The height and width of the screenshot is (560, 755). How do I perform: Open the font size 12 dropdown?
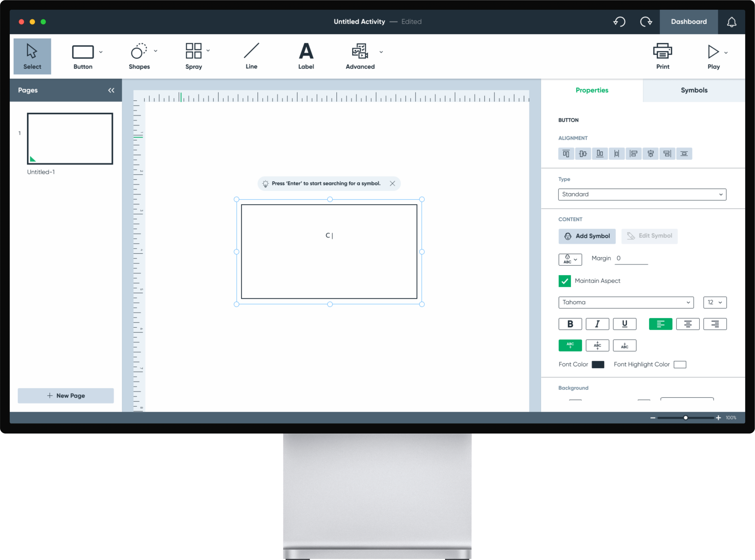tap(715, 302)
